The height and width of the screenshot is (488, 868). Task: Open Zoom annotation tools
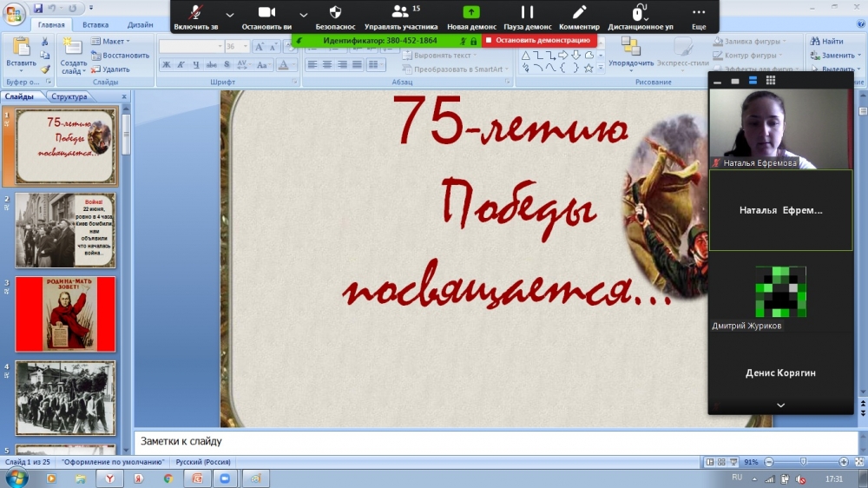[579, 16]
